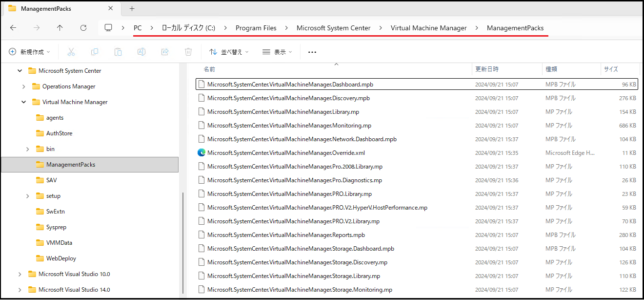This screenshot has height=300, width=644.
Task: Click Microsoft System Center breadcrumb segment
Action: (x=334, y=28)
